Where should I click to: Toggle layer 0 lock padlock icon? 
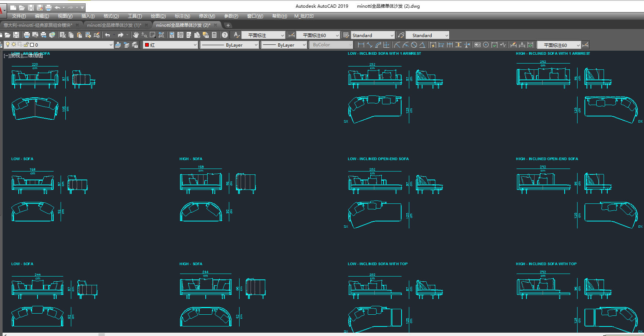click(26, 45)
